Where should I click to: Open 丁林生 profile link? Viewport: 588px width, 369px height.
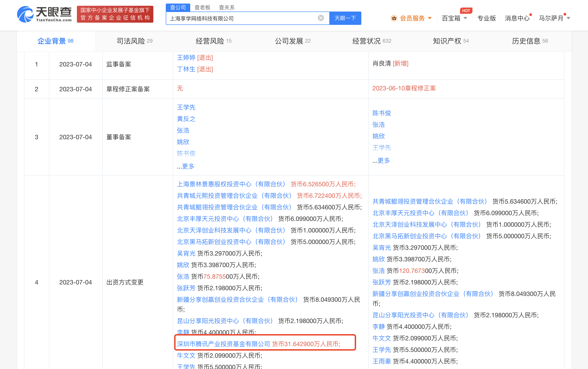pos(186,69)
